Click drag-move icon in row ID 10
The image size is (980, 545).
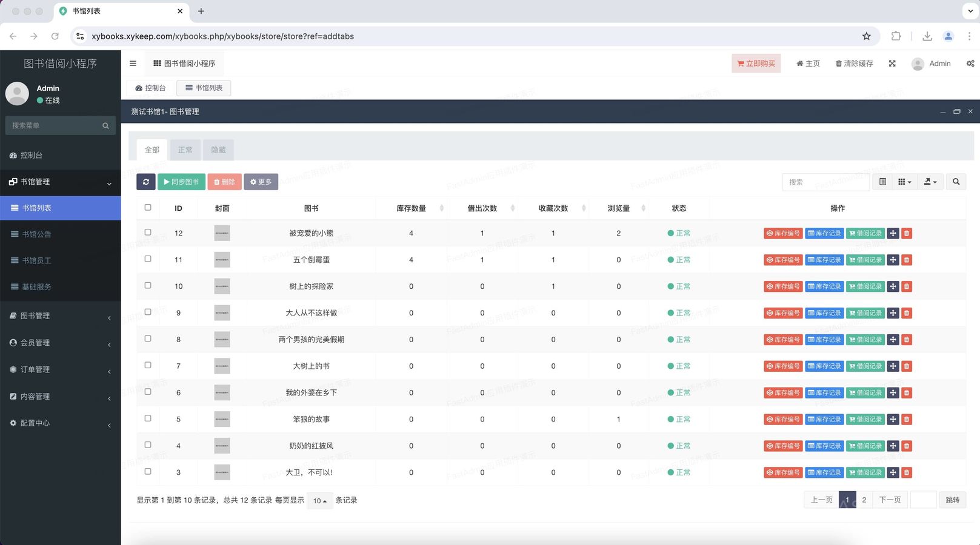click(x=893, y=286)
